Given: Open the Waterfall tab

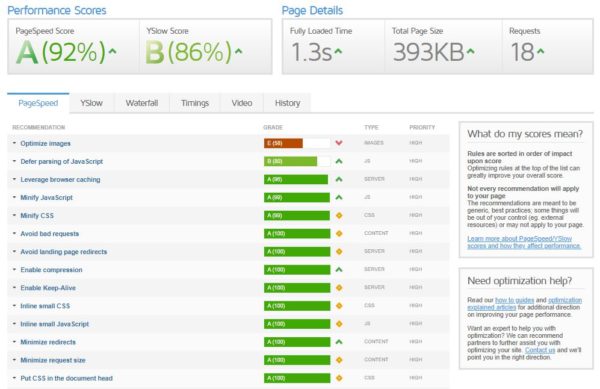Looking at the screenshot, I should (142, 103).
